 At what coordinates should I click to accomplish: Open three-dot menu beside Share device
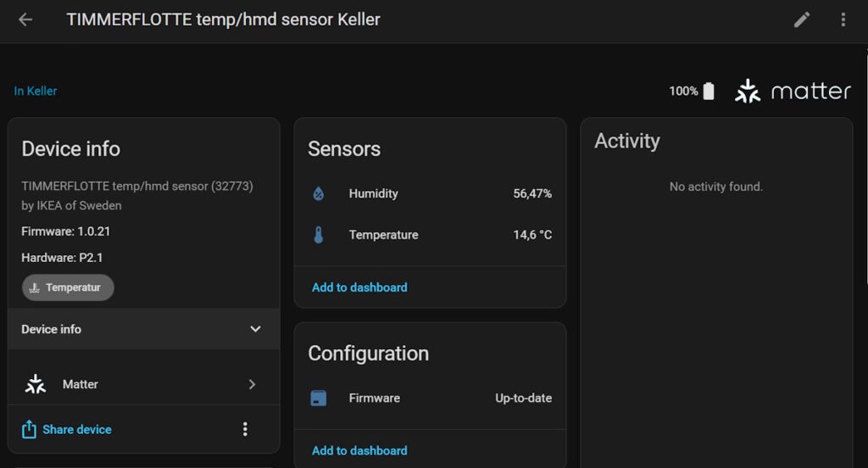coord(245,429)
